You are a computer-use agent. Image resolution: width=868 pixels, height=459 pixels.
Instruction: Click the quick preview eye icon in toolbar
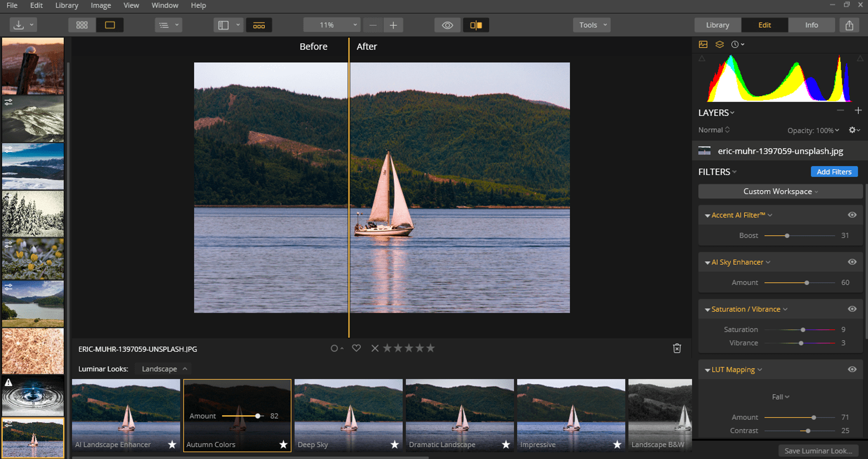[x=447, y=25]
